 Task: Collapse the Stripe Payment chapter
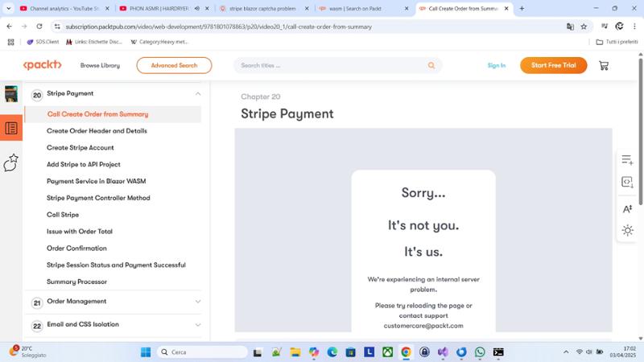[198, 93]
